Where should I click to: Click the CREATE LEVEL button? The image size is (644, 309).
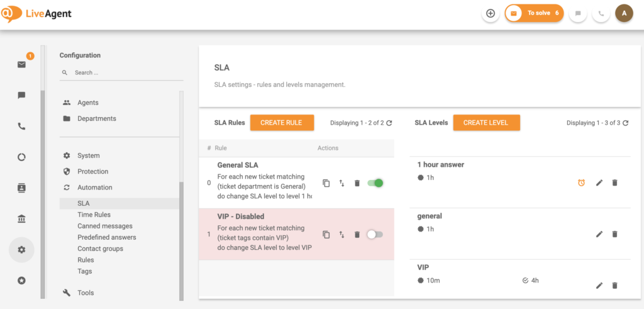(486, 123)
